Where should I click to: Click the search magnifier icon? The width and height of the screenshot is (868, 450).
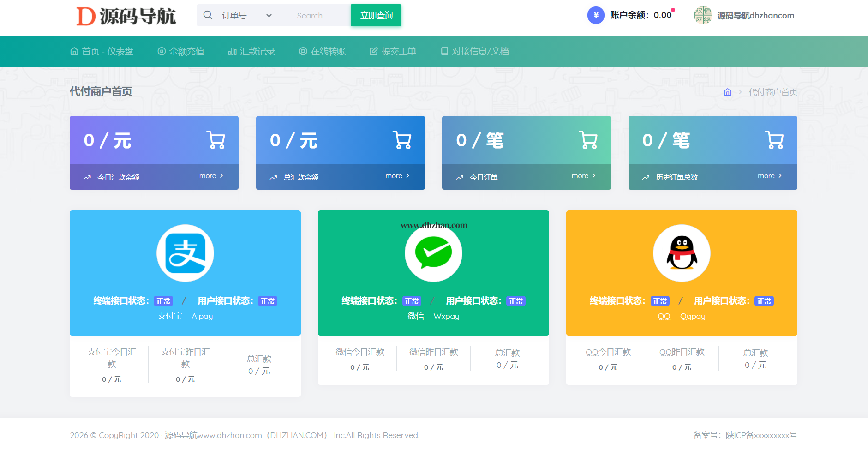click(208, 15)
